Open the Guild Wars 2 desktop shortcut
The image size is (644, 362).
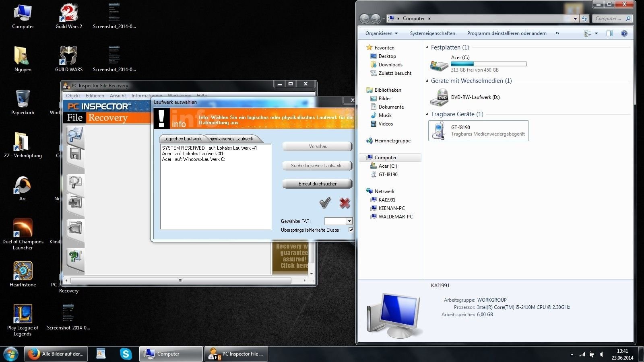pos(68,16)
